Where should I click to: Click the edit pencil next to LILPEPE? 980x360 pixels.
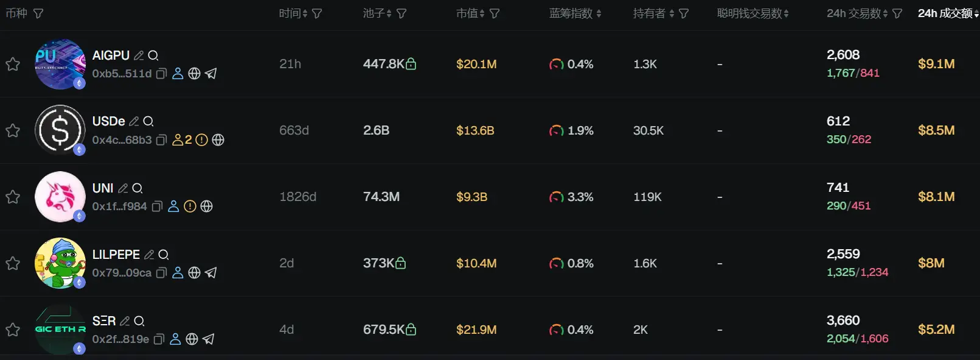pos(149,255)
